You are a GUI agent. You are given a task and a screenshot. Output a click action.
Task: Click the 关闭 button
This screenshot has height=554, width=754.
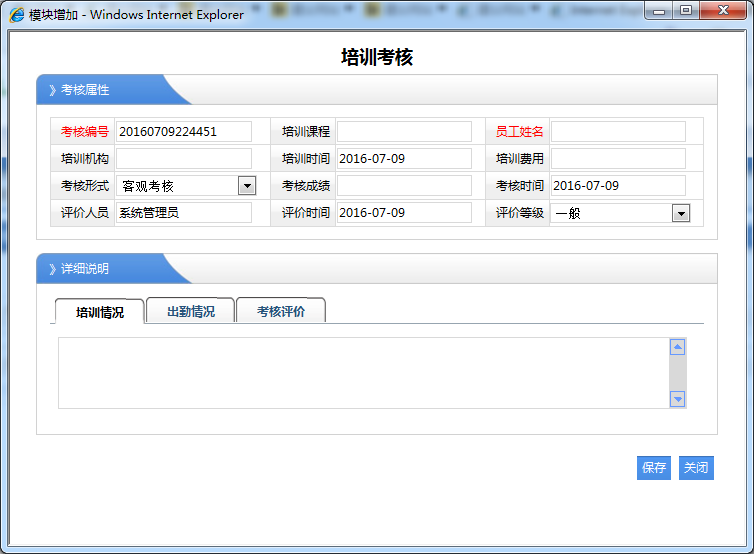[x=696, y=468]
